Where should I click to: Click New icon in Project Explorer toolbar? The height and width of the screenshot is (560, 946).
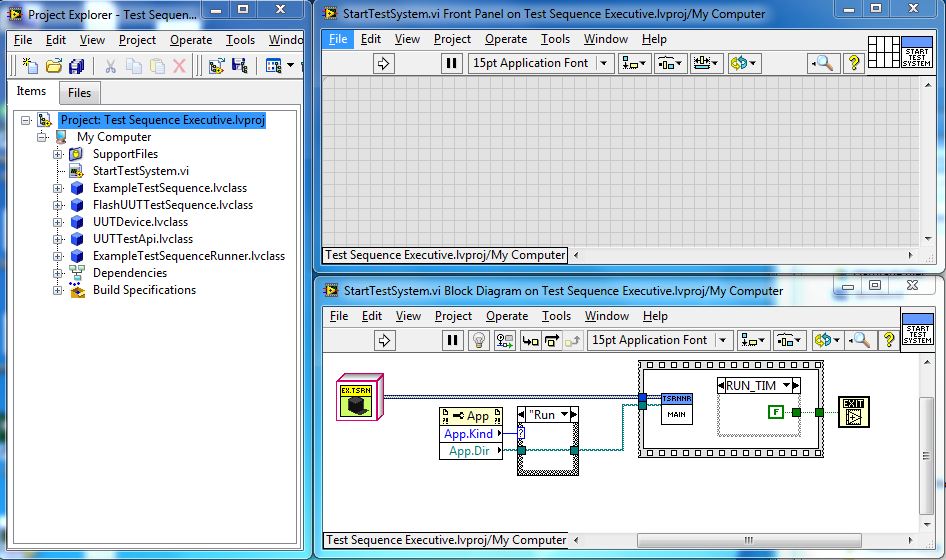coord(31,66)
